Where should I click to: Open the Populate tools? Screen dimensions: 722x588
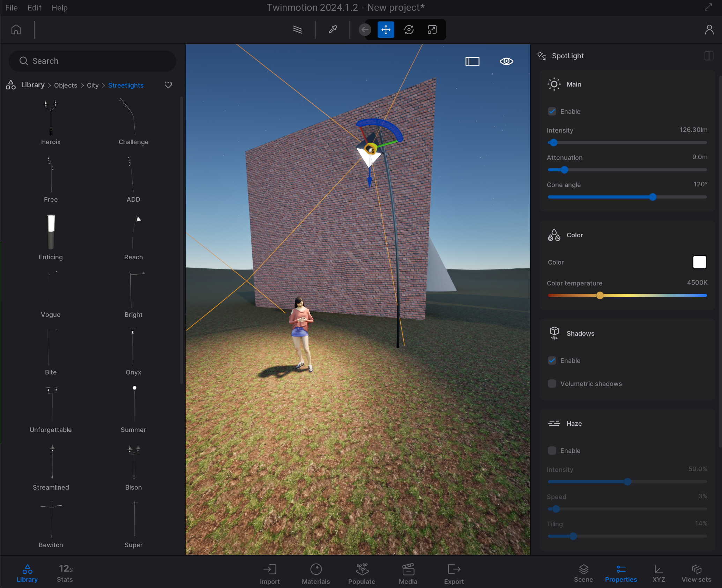click(x=362, y=573)
